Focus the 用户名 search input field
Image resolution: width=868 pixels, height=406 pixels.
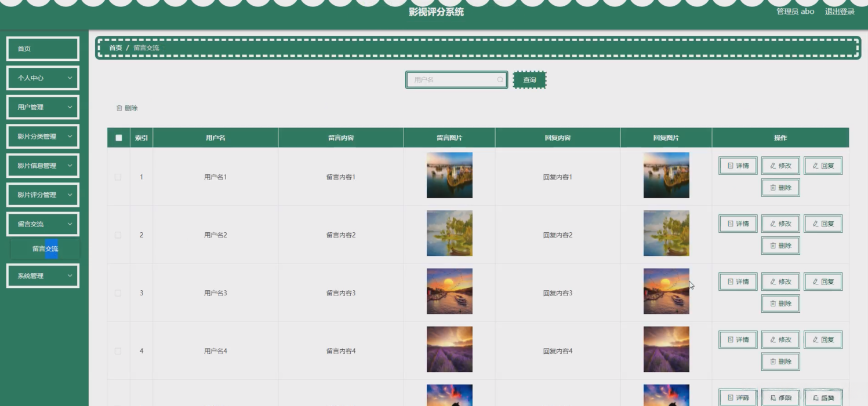point(456,80)
